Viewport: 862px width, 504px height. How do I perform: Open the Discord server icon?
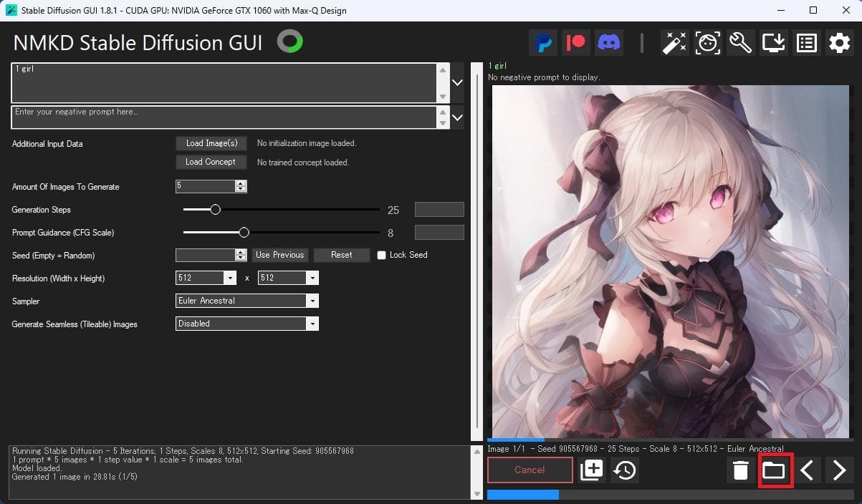tap(608, 43)
